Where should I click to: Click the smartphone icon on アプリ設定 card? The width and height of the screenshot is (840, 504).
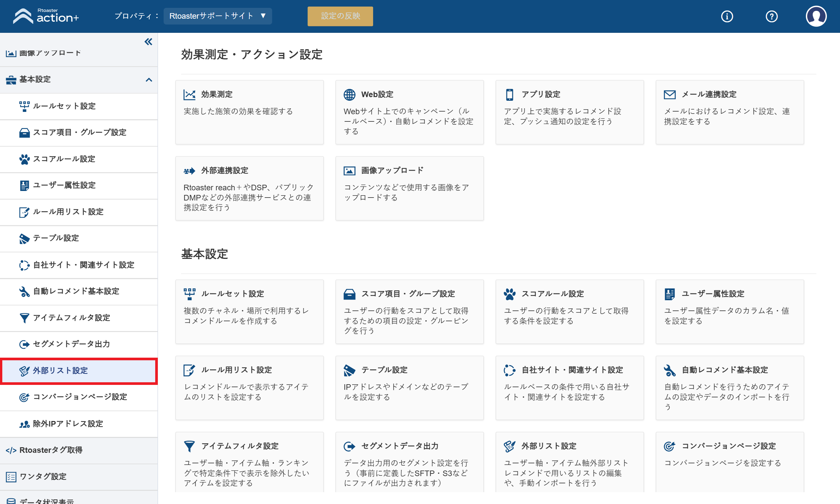coord(509,95)
